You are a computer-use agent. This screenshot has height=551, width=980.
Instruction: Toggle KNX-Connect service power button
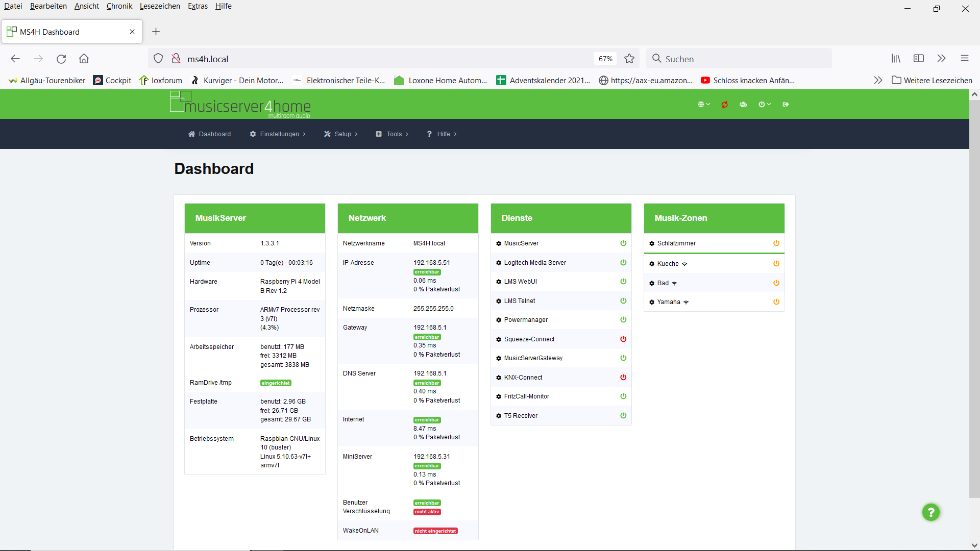pos(623,378)
